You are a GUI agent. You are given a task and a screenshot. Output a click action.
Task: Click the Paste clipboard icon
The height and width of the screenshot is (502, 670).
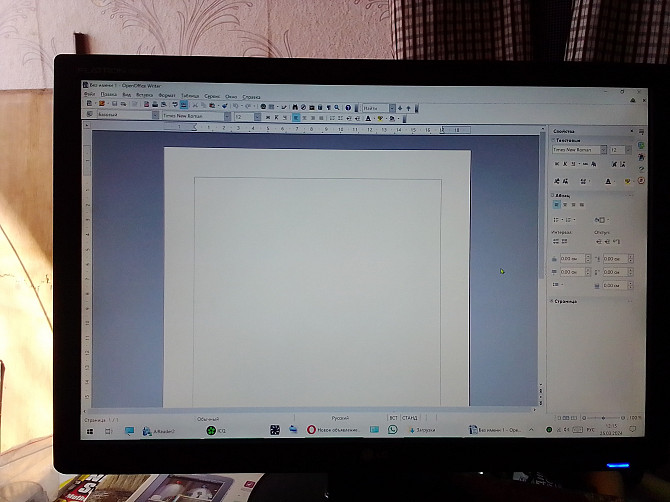point(212,106)
